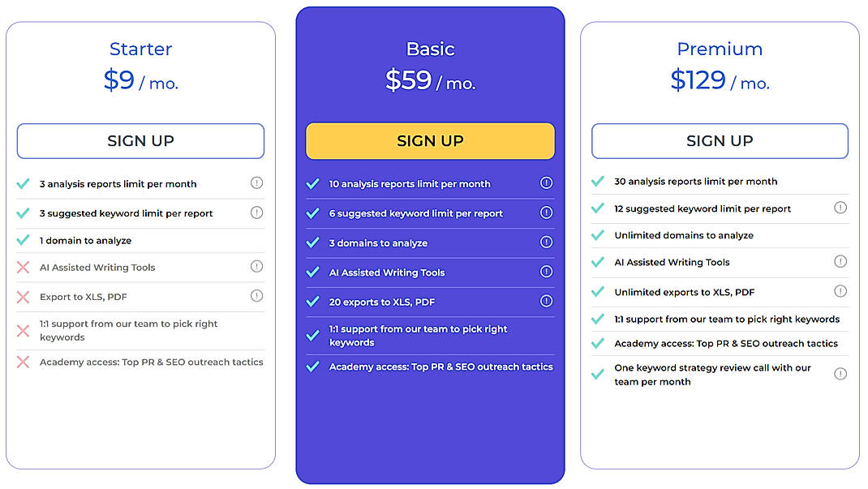This screenshot has width=868, height=489.
Task: Click SIGN UP under the Starter plan
Action: [x=140, y=140]
